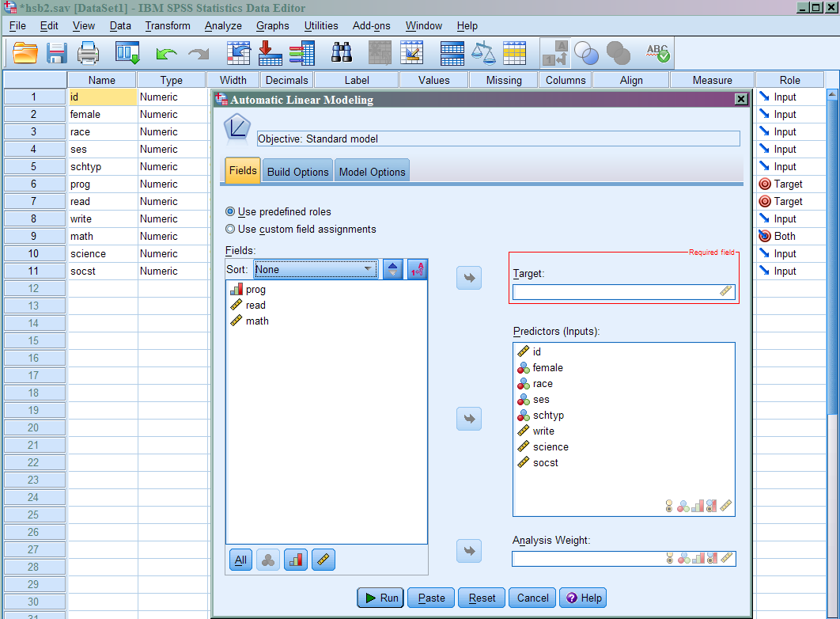
Task: Open the Add-ons menu
Action: click(371, 25)
